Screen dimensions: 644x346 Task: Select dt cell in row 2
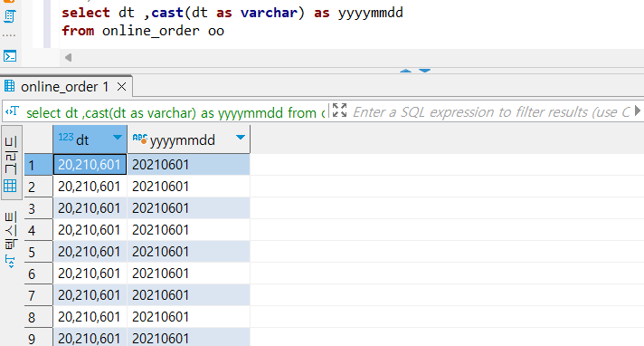(x=90, y=187)
